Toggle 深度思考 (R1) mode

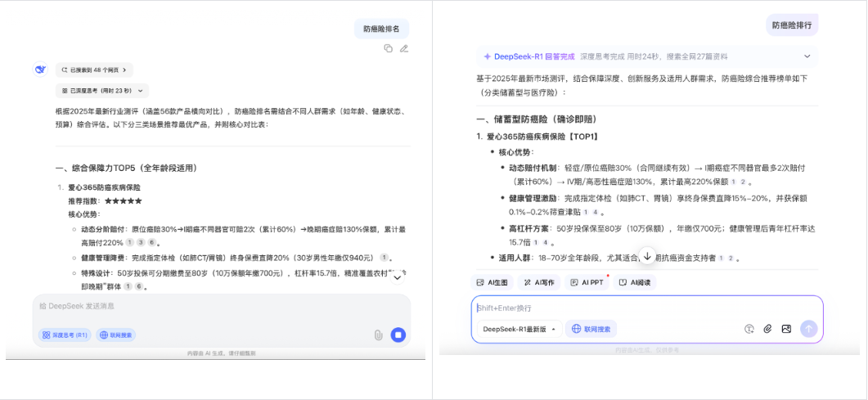click(x=65, y=335)
